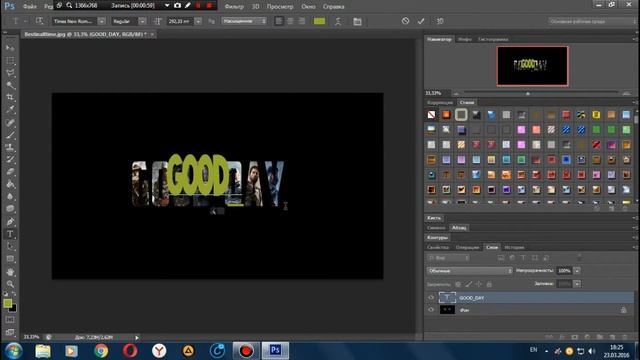Switch to the Инфо tab
The image size is (640, 360).
click(x=464, y=39)
